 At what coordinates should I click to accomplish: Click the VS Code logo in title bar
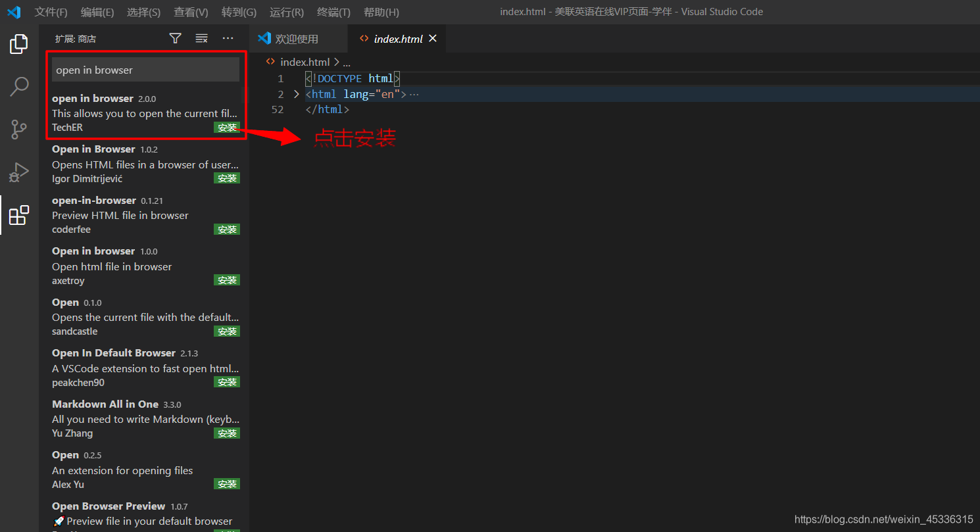14,12
